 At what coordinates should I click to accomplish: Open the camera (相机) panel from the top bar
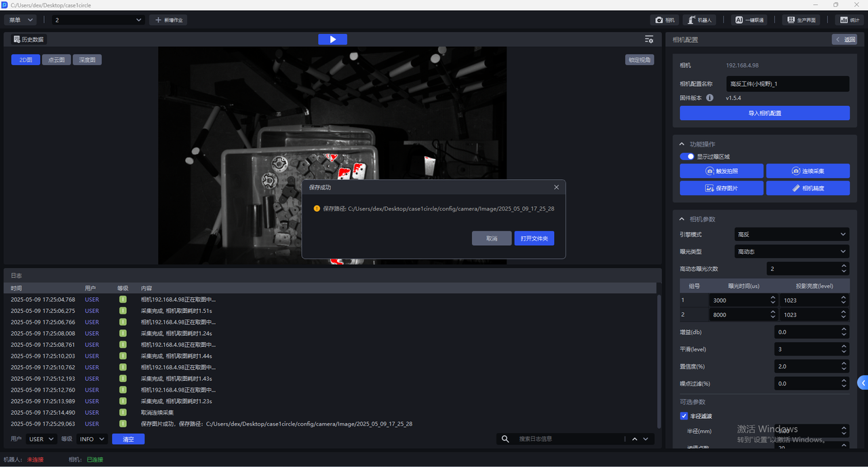(665, 20)
